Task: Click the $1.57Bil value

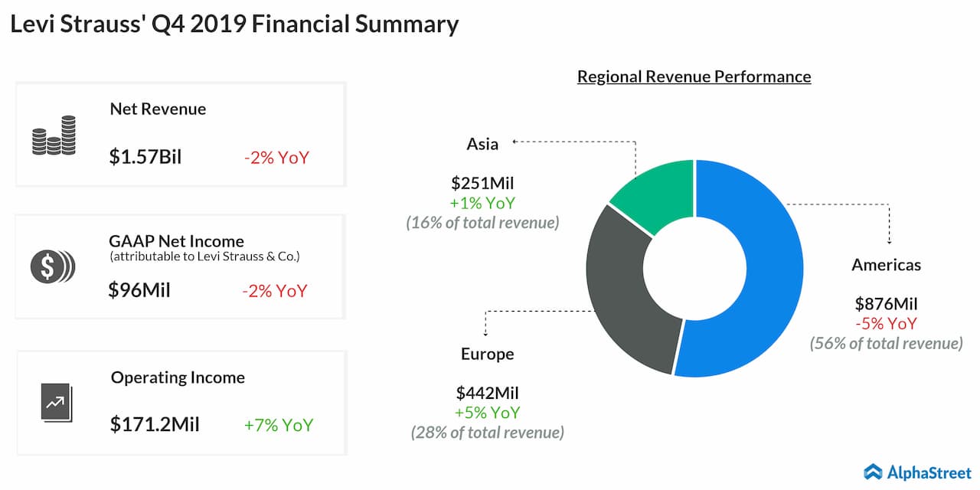Action: [145, 158]
